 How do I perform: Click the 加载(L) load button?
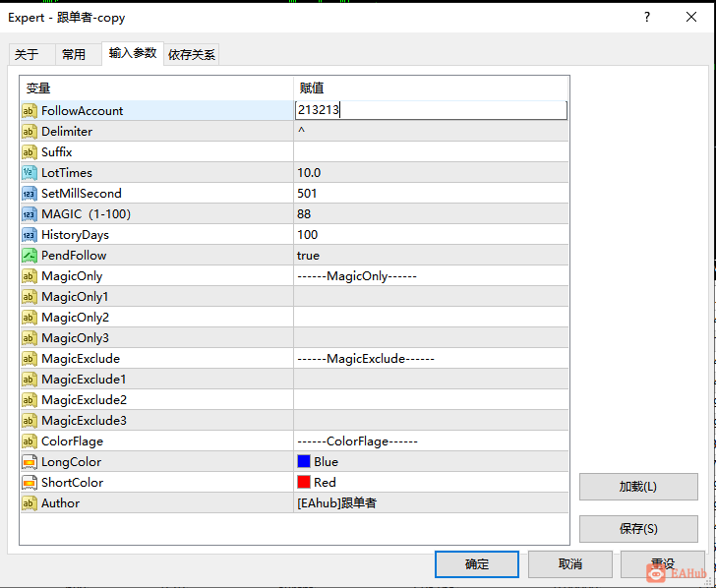pyautogui.click(x=638, y=487)
